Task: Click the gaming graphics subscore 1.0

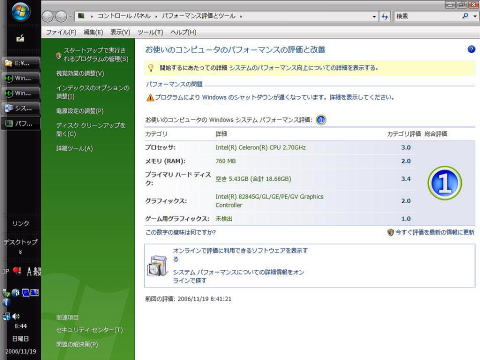Action: [406, 219]
